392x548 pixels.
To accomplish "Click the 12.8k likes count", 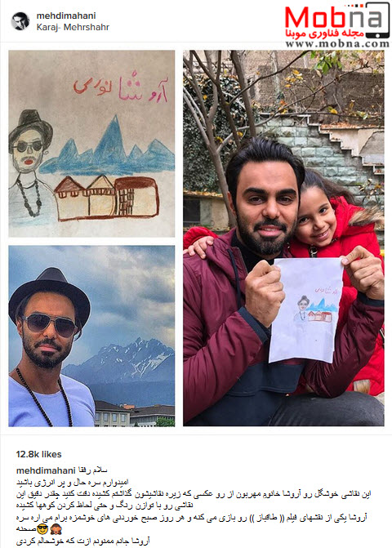I will (x=38, y=454).
